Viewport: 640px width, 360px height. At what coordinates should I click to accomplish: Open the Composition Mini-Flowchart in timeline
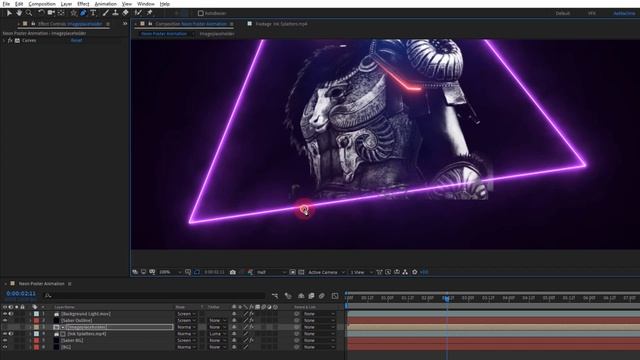coord(275,296)
